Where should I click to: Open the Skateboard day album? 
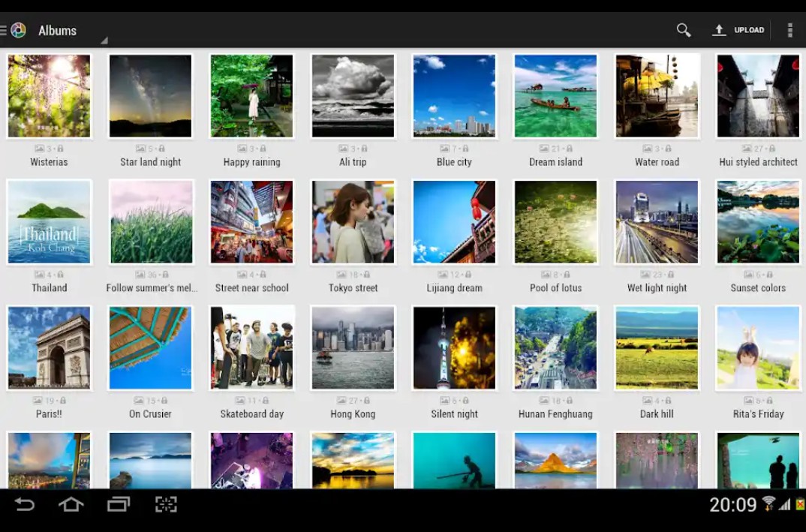251,348
